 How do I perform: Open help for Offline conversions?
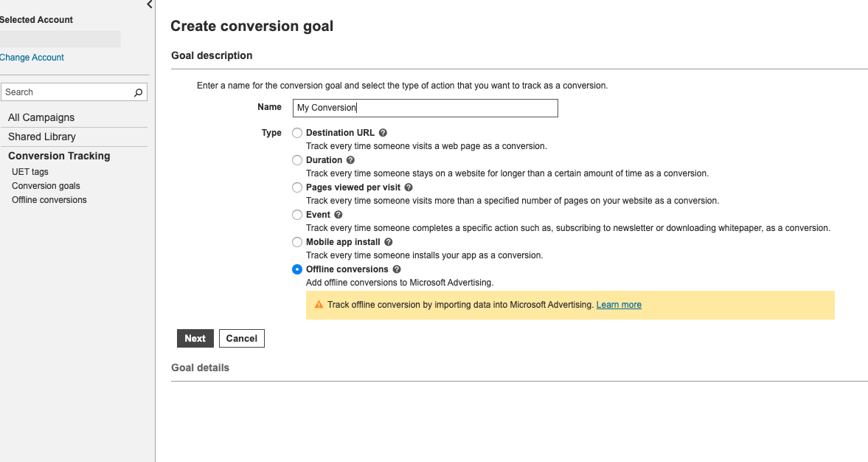pyautogui.click(x=397, y=269)
